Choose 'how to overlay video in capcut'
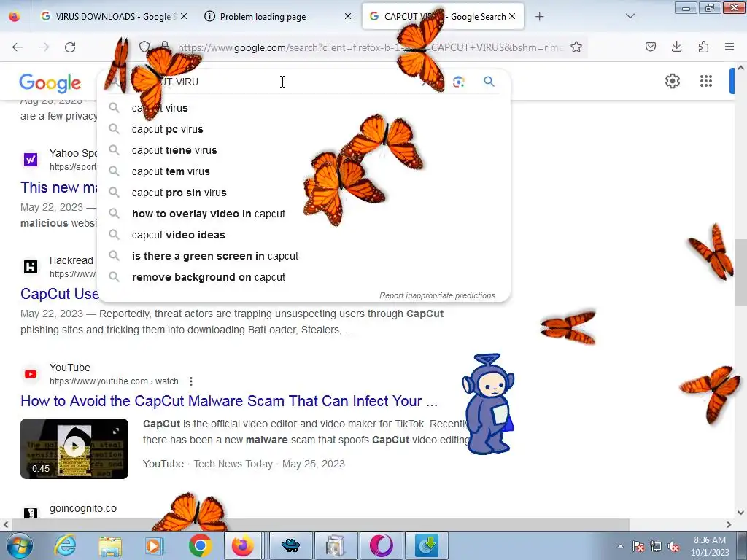747x560 pixels. [304, 214]
